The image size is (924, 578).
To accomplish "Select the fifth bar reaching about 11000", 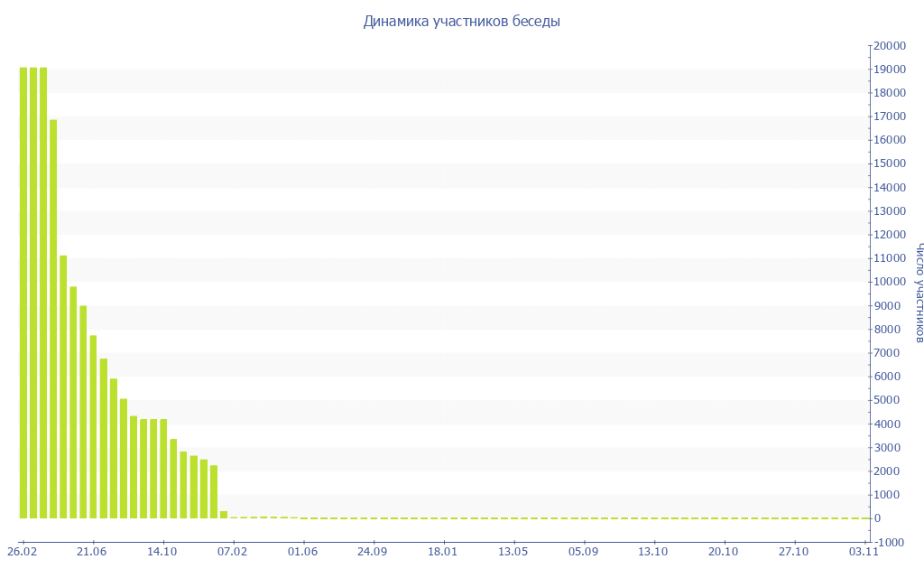I will [63, 387].
